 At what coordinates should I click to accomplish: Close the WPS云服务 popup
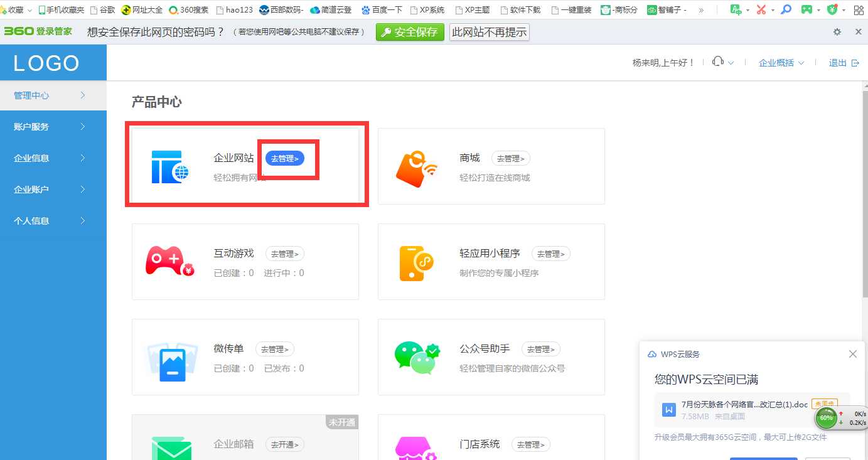click(852, 354)
